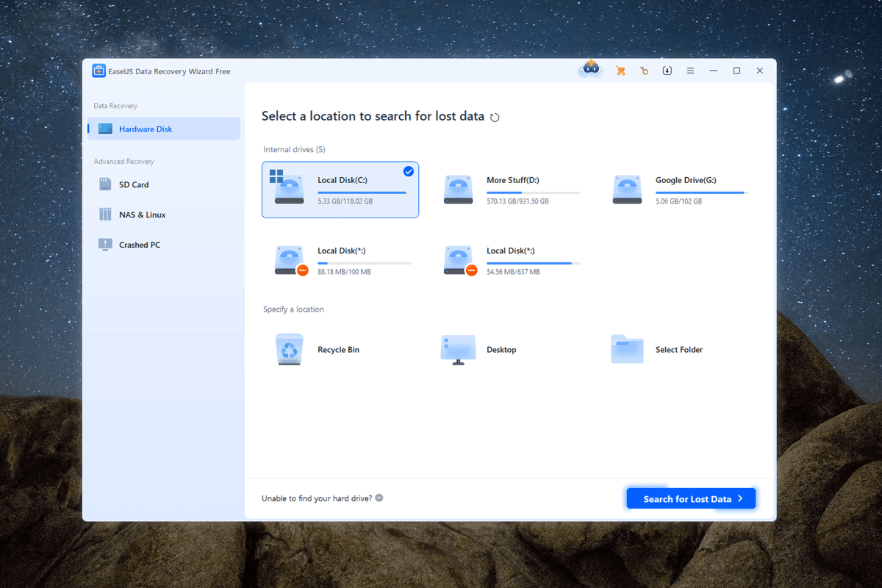Click the download icon in the title bar
The image size is (882, 588).
(667, 70)
